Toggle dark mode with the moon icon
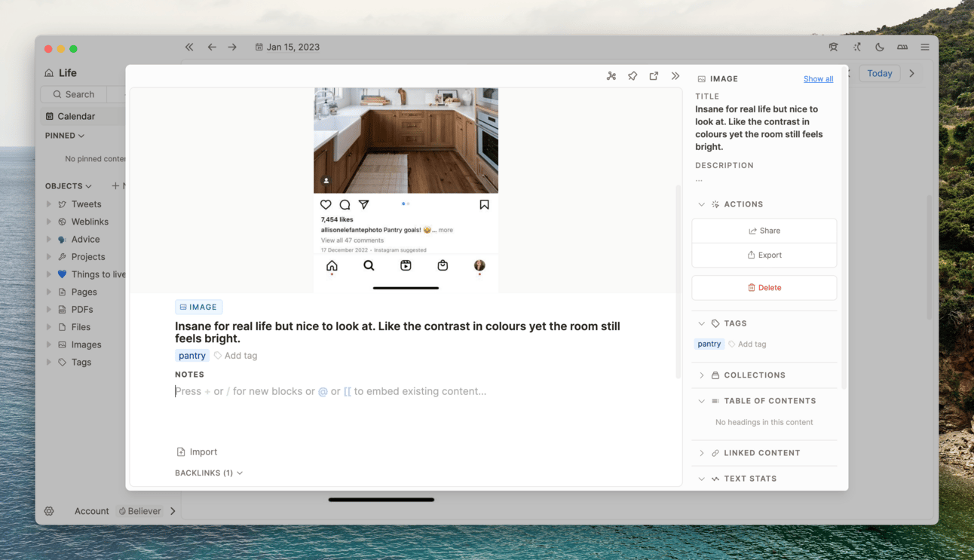The image size is (974, 560). (879, 47)
